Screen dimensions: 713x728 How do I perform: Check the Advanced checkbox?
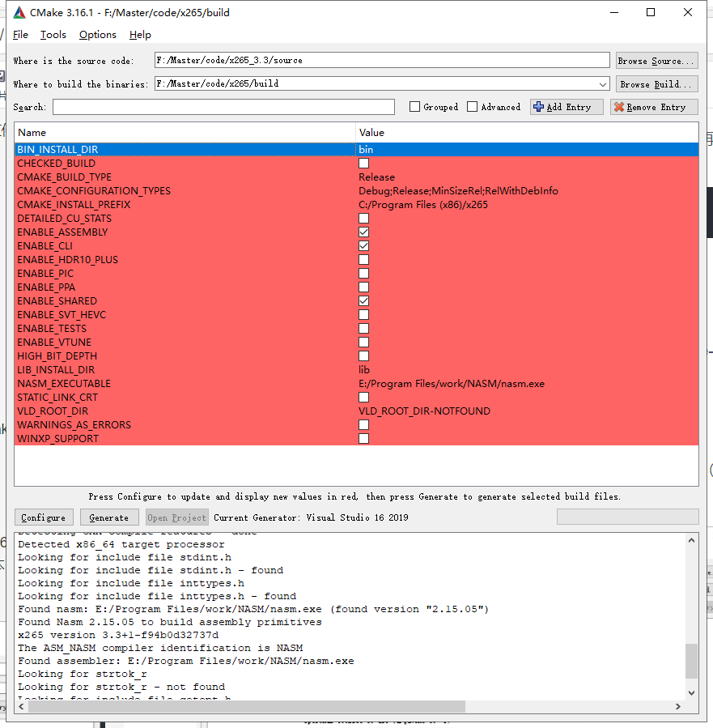coord(471,106)
